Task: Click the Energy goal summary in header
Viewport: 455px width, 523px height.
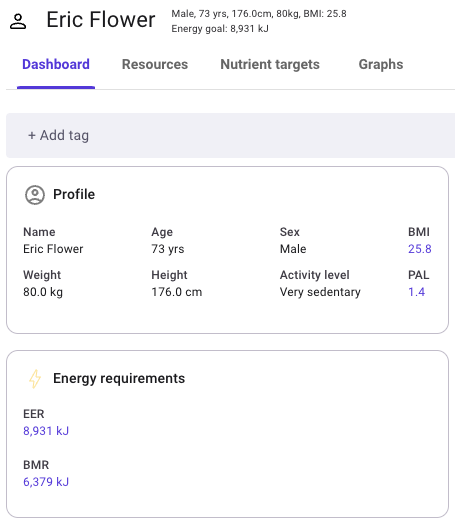Action: click(x=220, y=29)
